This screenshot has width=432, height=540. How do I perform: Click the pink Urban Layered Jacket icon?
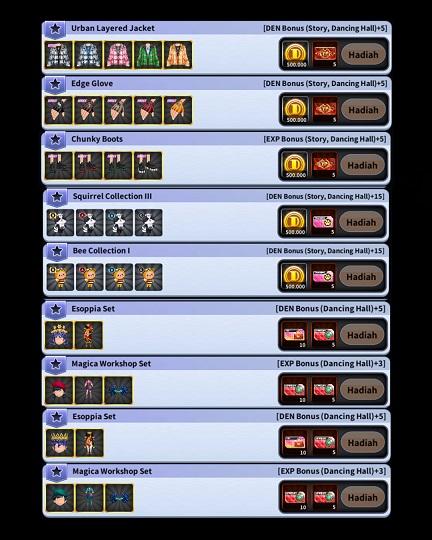[x=118, y=55]
